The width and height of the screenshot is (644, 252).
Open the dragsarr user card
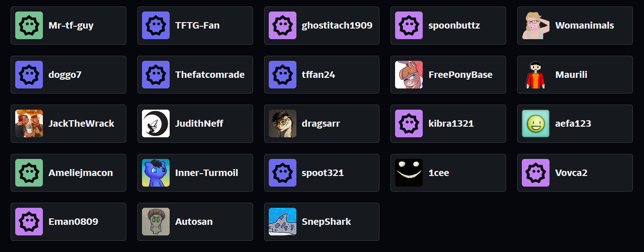click(x=322, y=123)
